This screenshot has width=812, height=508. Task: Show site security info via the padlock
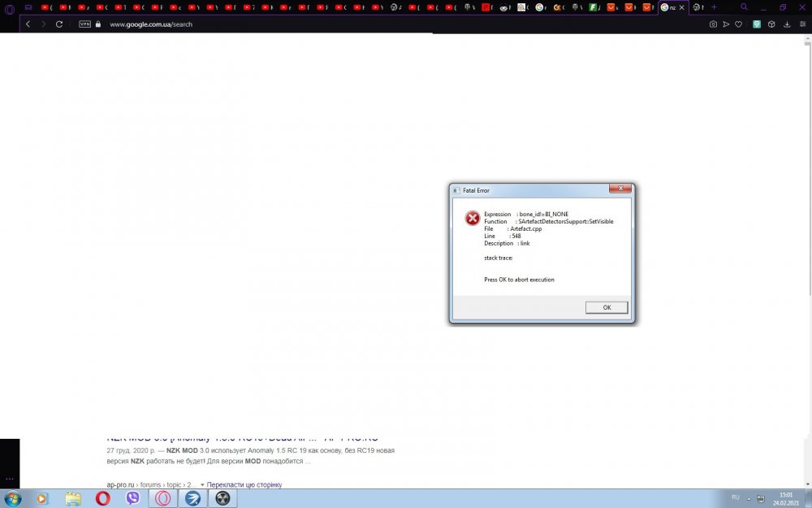[x=98, y=24]
